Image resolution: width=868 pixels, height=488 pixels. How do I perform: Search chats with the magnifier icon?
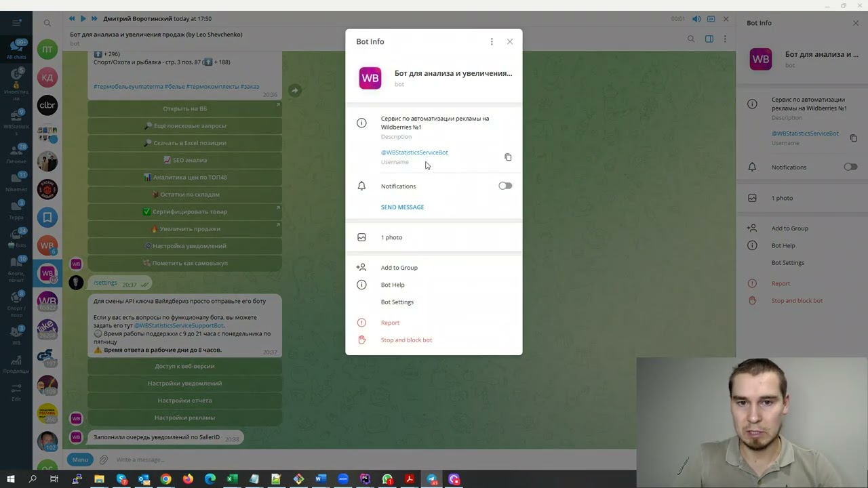coord(47,23)
